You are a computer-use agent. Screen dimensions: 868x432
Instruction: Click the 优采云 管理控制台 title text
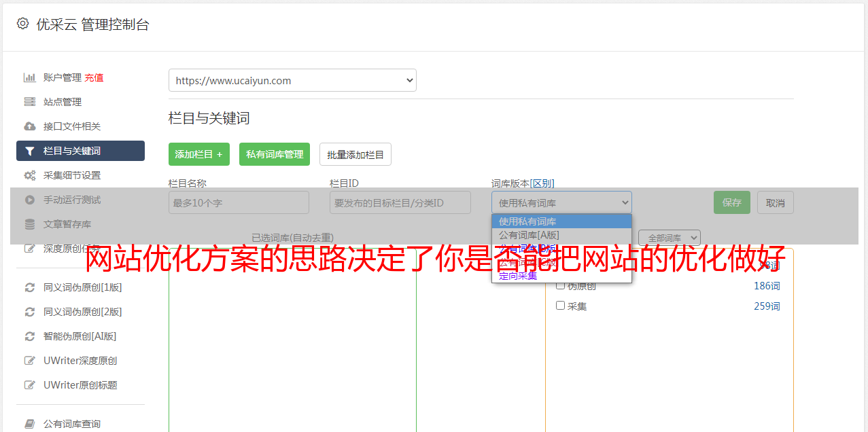point(92,24)
